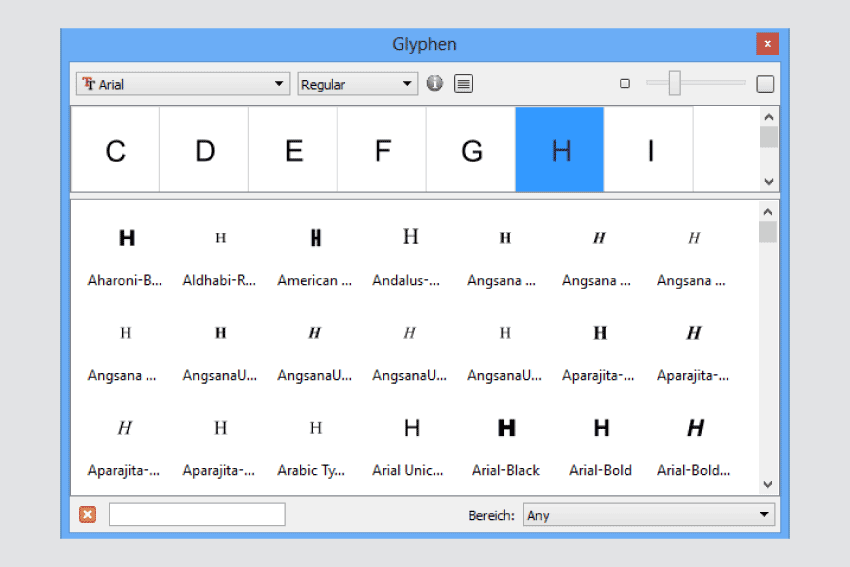Choose the Aharoni-B... font sample
Screen dimensions: 850x567
click(x=125, y=257)
